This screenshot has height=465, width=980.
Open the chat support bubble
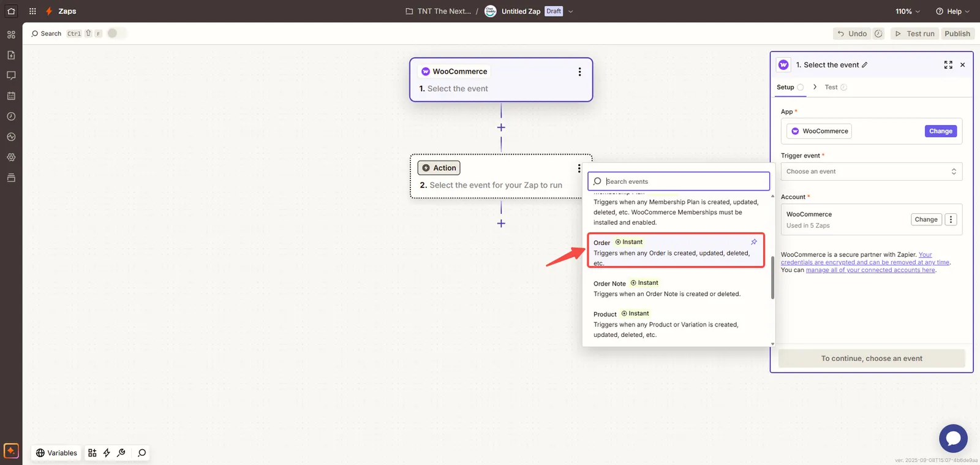pos(953,439)
